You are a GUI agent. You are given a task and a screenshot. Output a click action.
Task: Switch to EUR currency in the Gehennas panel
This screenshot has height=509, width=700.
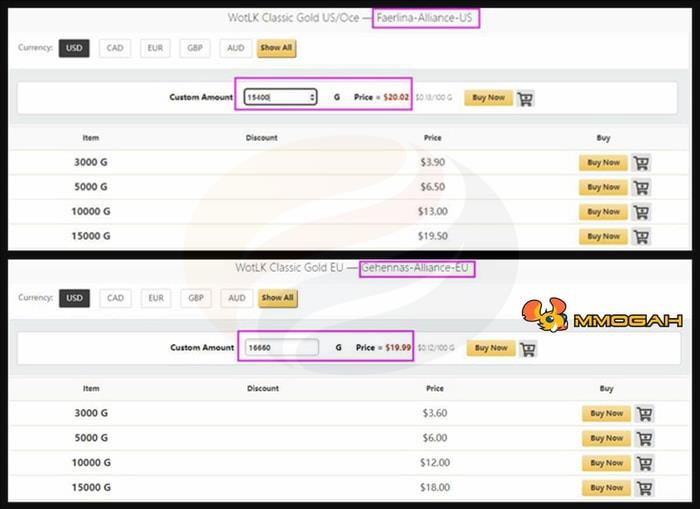pos(156,298)
